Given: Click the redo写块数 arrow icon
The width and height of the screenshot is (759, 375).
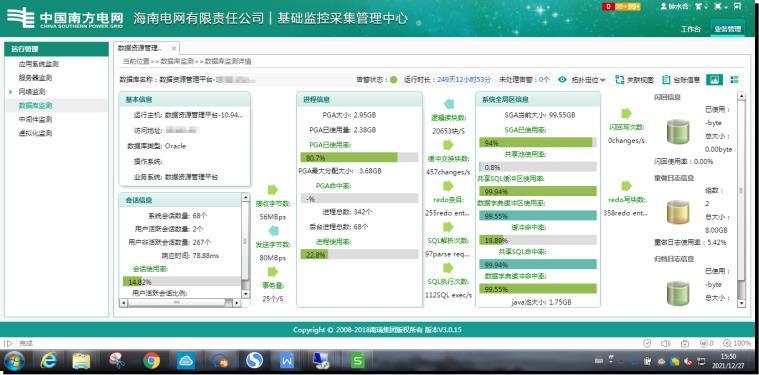Looking at the screenshot, I should point(626,186).
